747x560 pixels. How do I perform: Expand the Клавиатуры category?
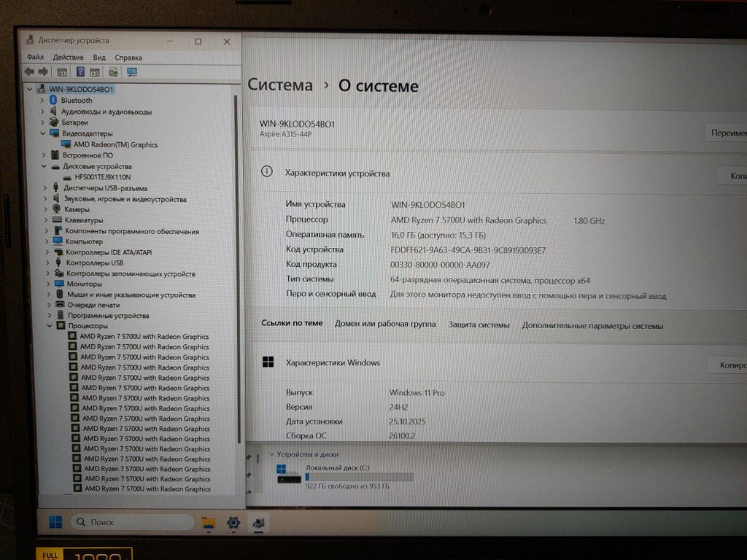click(x=45, y=220)
